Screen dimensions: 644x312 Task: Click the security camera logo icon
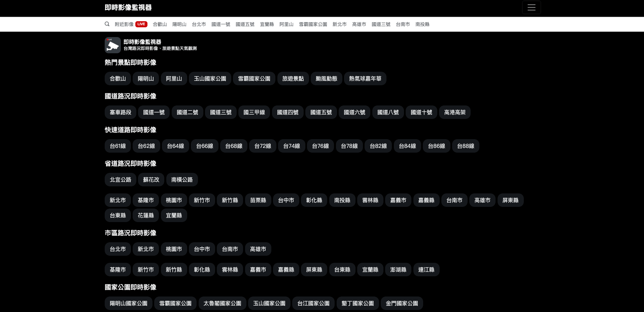tap(112, 45)
